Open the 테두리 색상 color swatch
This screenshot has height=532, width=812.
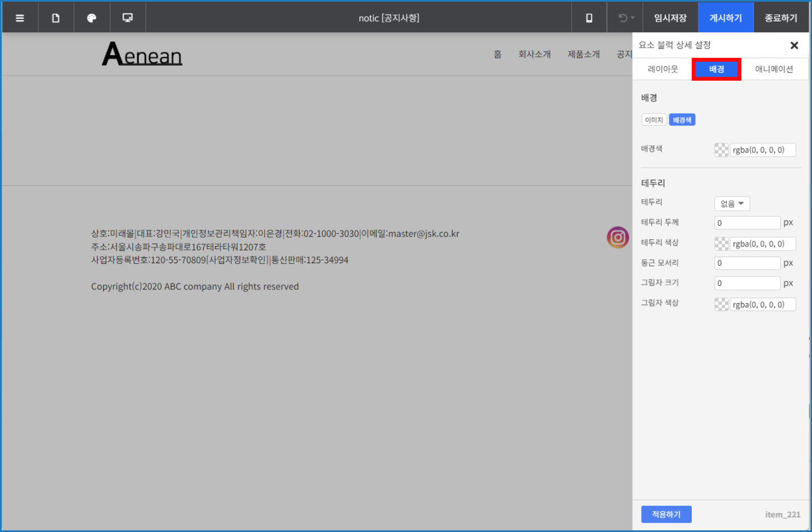[721, 244]
